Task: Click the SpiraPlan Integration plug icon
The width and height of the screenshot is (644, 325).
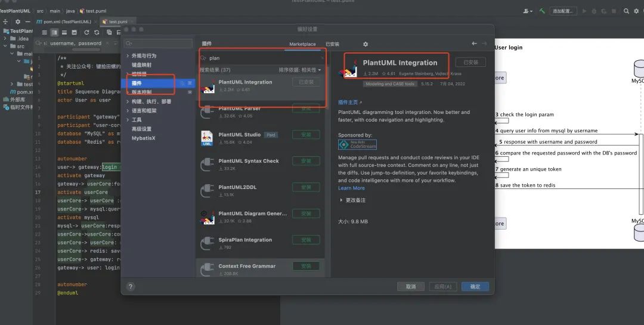Action: pos(207,243)
